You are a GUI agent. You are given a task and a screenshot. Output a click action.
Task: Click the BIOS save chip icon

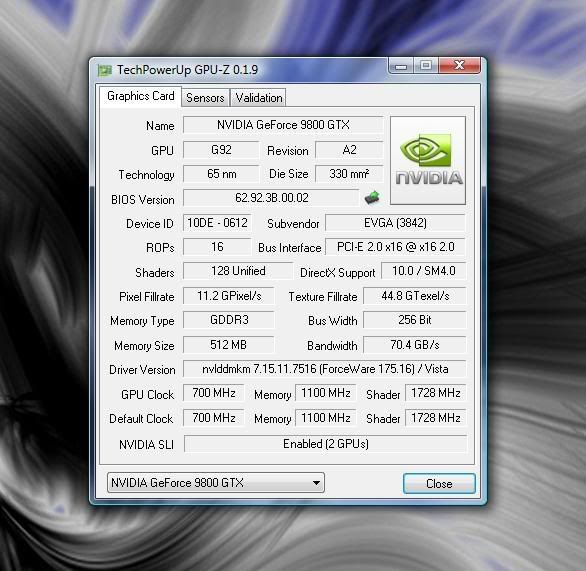[372, 198]
